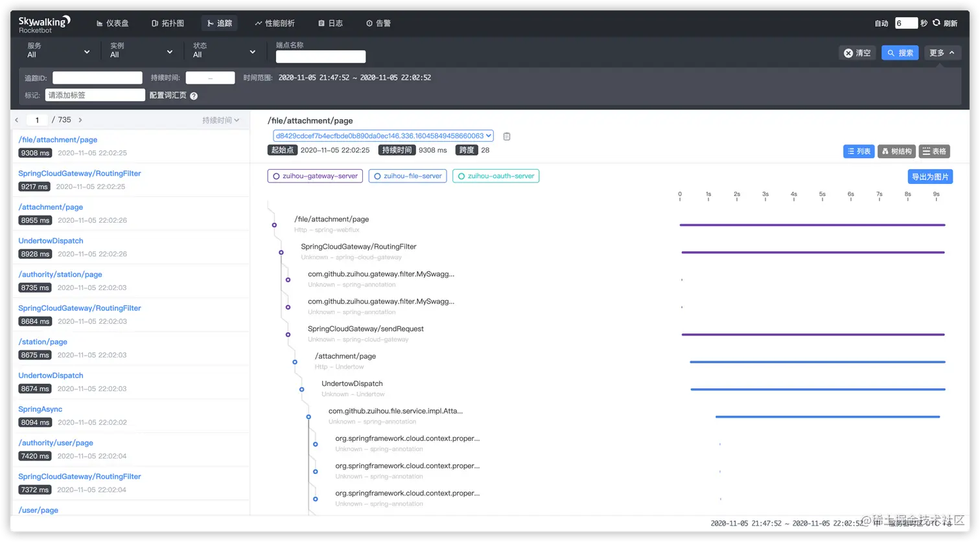The image size is (980, 542).
Task: Toggle the zuihou-file-server legend tag
Action: [x=408, y=176]
